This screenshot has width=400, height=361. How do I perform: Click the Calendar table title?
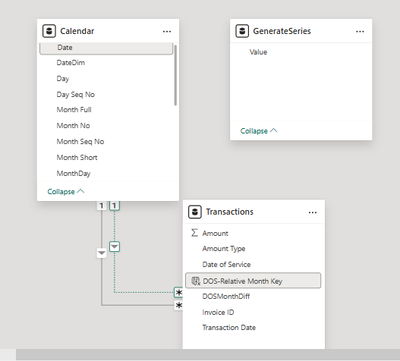click(x=77, y=31)
